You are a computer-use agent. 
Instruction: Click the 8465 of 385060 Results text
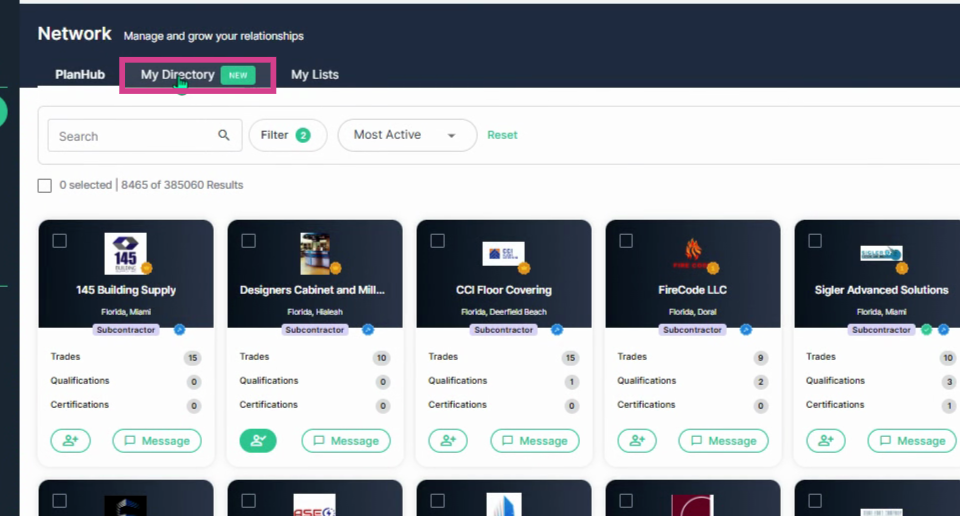[x=182, y=185]
